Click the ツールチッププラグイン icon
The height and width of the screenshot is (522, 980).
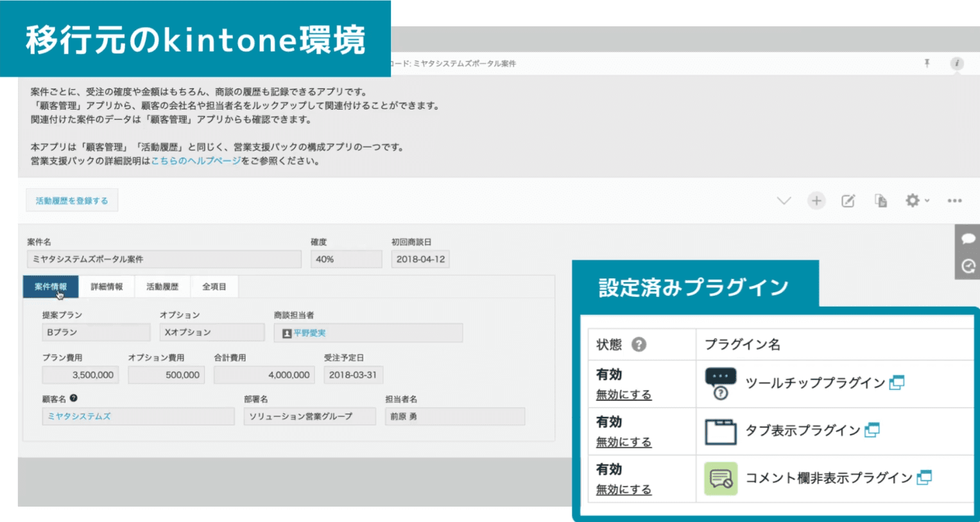(x=721, y=383)
